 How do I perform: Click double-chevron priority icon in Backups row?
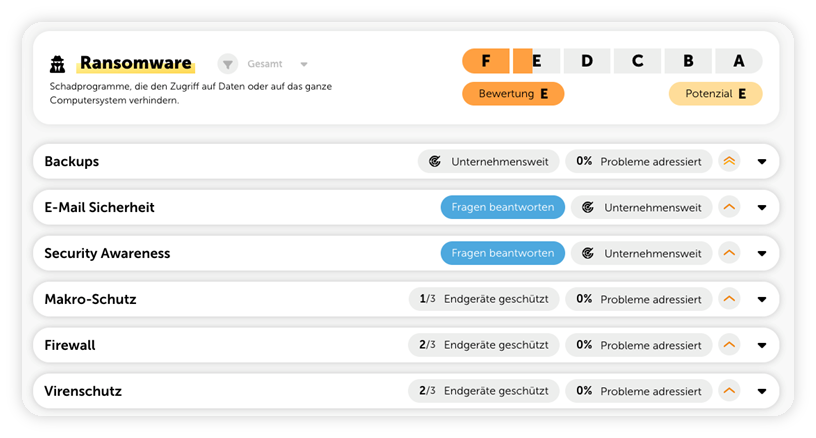(729, 161)
